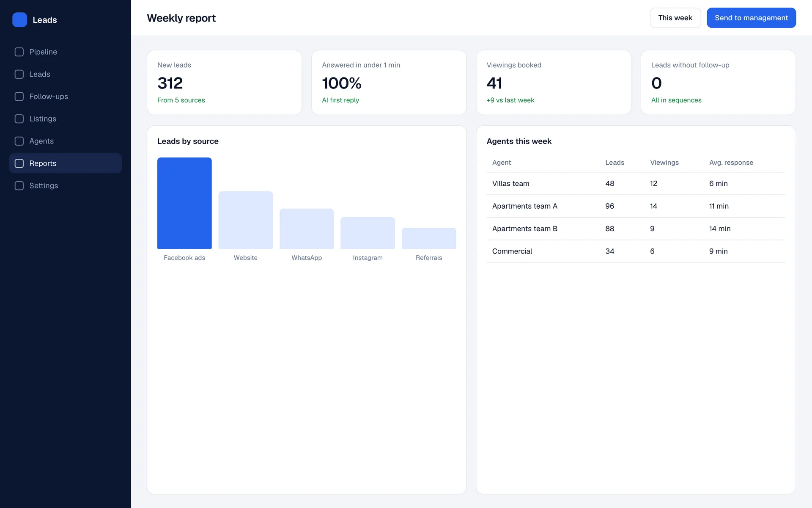This screenshot has height=508, width=812.
Task: Open the This week period selector
Action: click(x=675, y=18)
